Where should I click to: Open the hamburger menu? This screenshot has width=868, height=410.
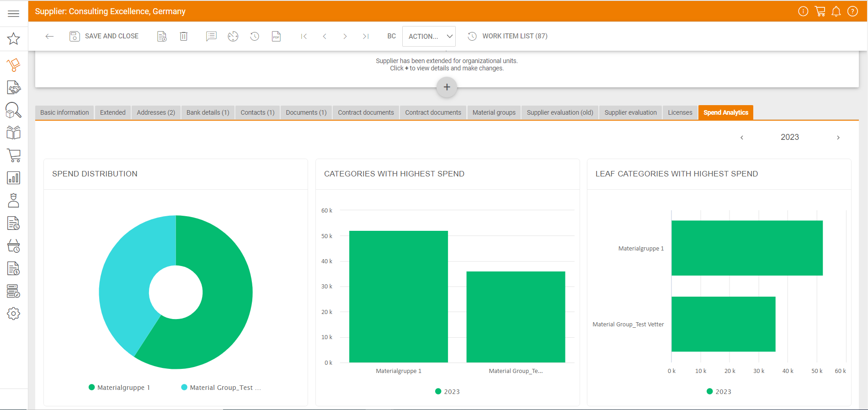[14, 13]
